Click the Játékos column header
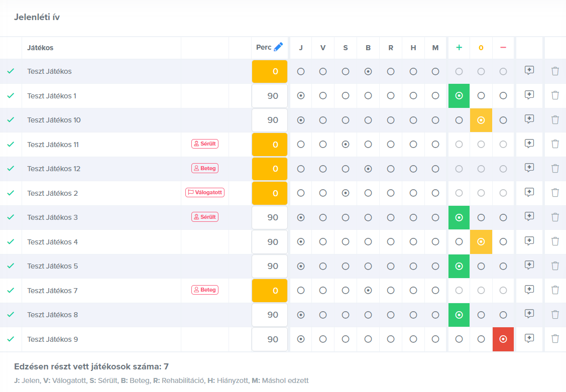The image size is (566, 392). tap(40, 48)
